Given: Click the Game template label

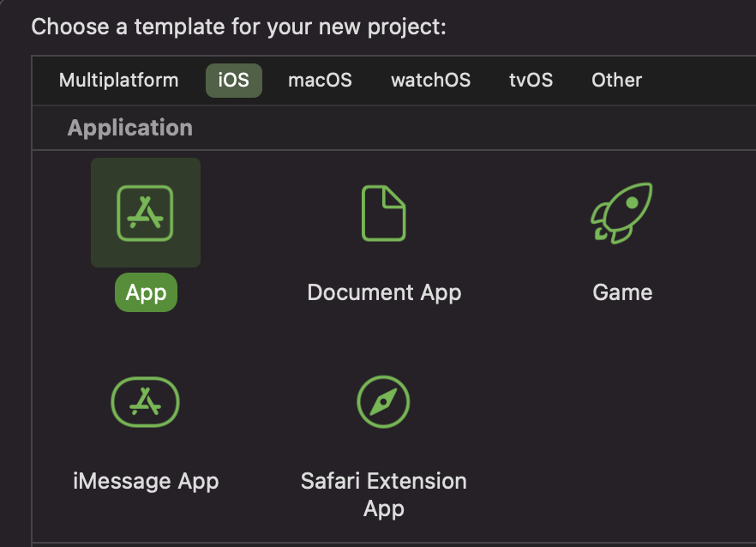Looking at the screenshot, I should (622, 292).
